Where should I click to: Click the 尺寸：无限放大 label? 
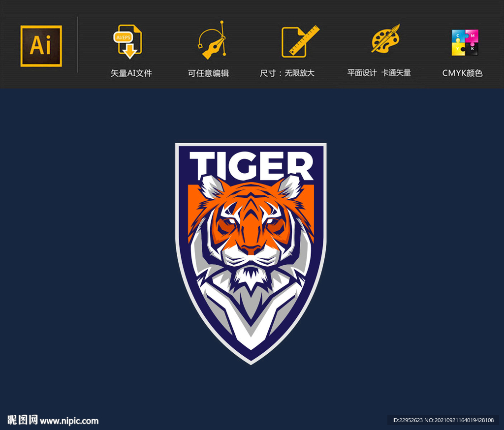tap(287, 73)
